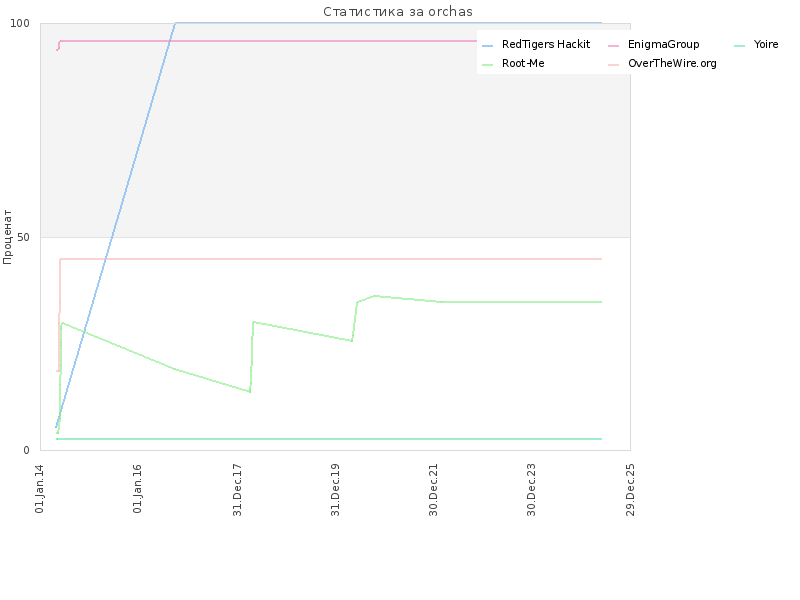Click the EnigmaGroup pink legend swatch
Viewport: 800px width, 600px height.
(614, 46)
